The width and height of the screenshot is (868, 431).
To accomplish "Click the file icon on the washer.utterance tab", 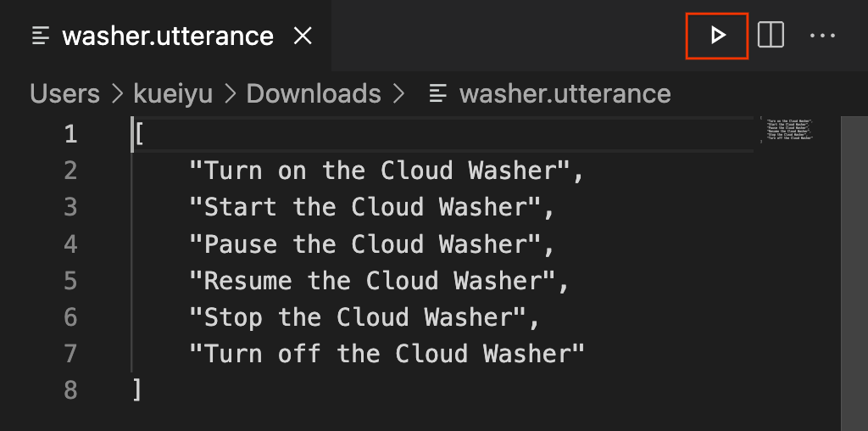I will [x=41, y=36].
